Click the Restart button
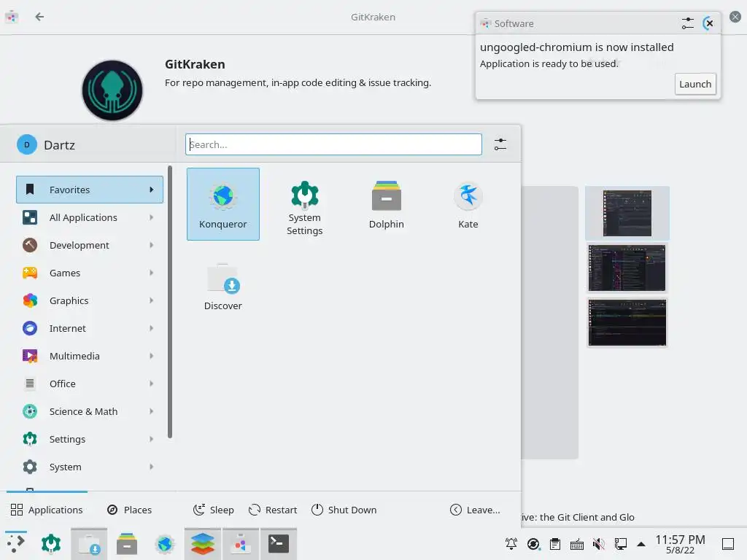747x560 pixels. coord(273,510)
